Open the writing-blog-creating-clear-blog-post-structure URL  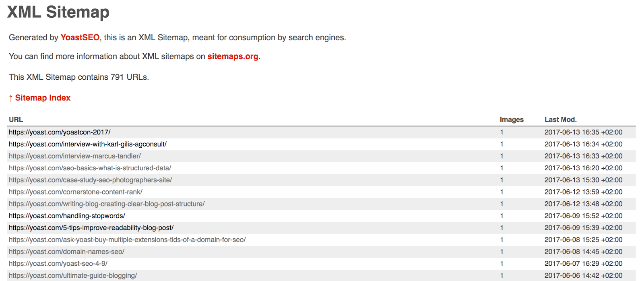(x=107, y=204)
